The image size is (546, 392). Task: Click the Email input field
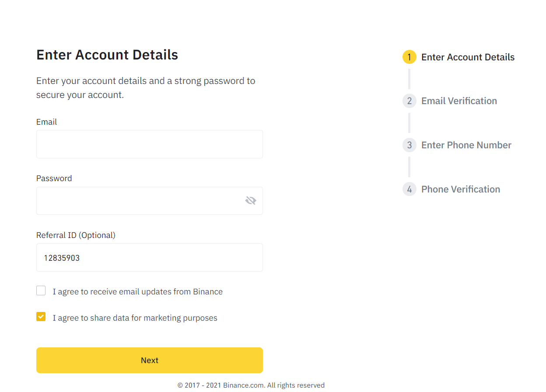(x=149, y=144)
